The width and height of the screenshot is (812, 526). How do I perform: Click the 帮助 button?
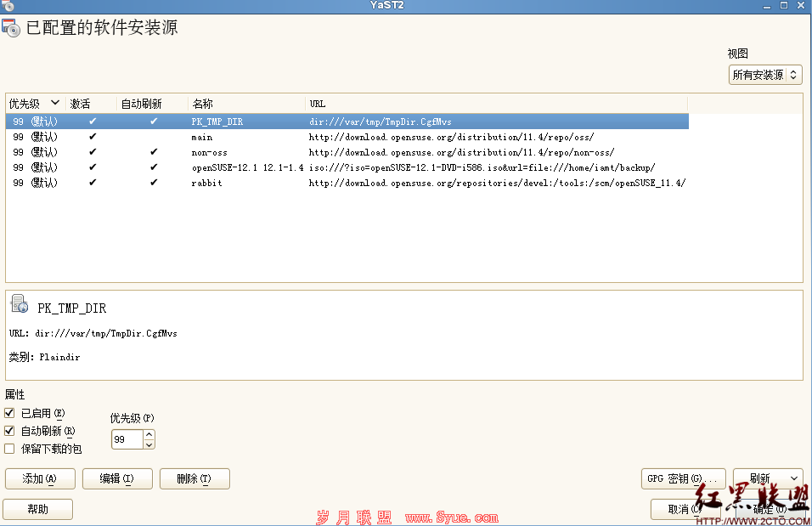(x=38, y=509)
